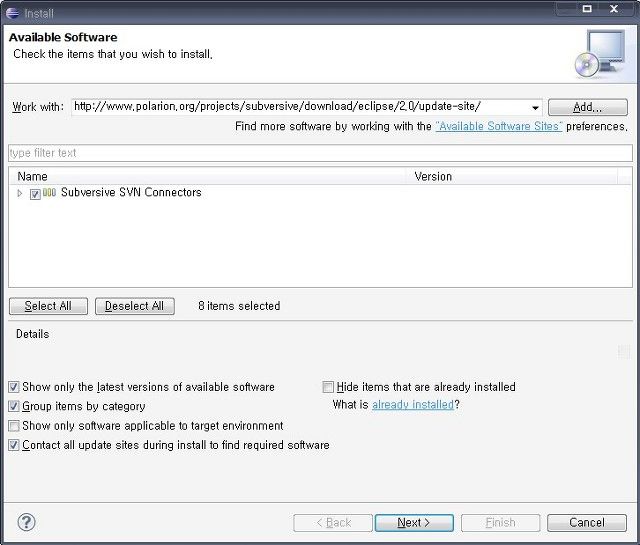Maximize the Install dialog window
This screenshot has height=545, width=640.
point(587,9)
